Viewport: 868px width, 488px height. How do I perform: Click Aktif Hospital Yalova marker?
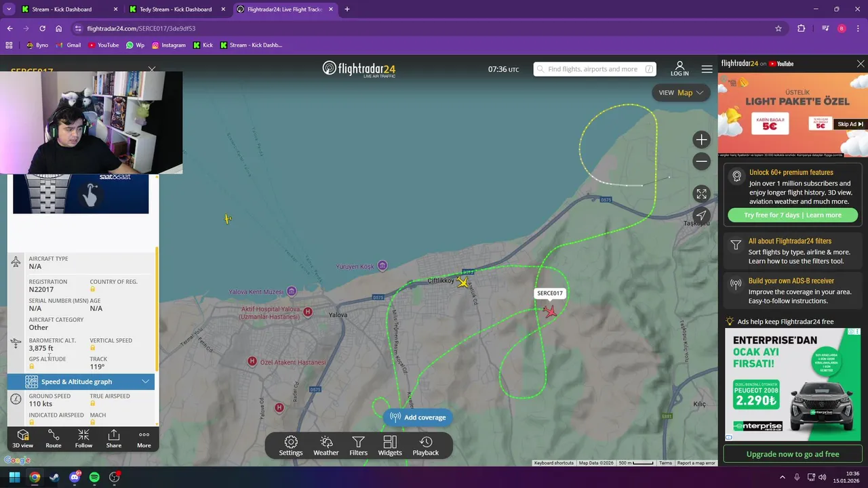[308, 312]
